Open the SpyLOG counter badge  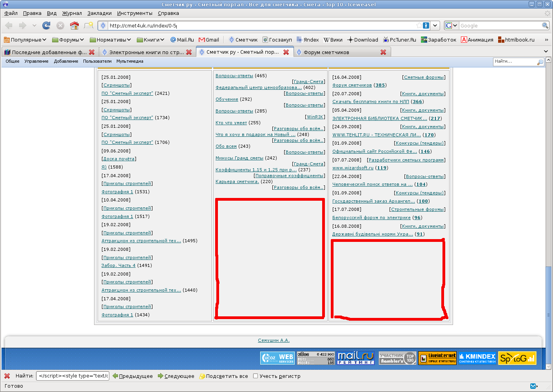(517, 358)
